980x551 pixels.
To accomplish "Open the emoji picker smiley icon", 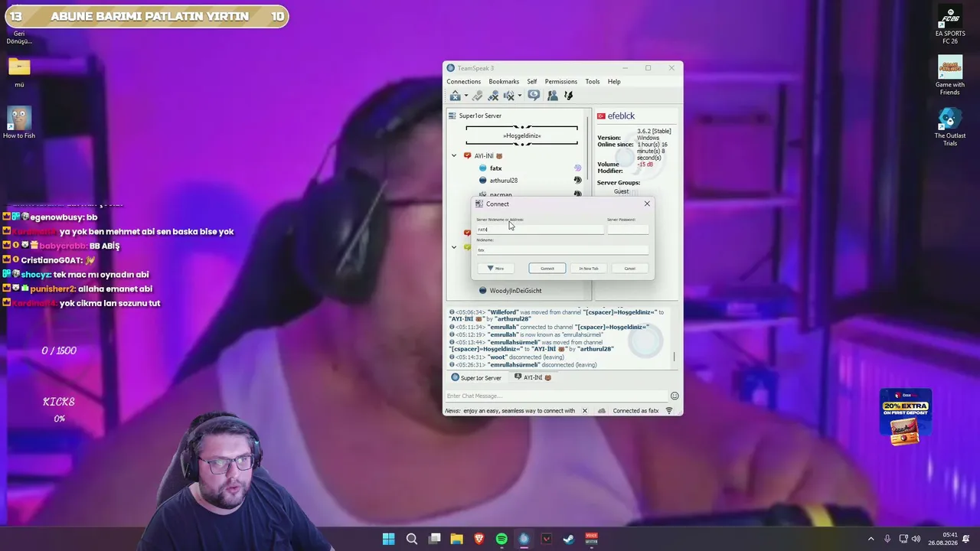I will tap(675, 396).
